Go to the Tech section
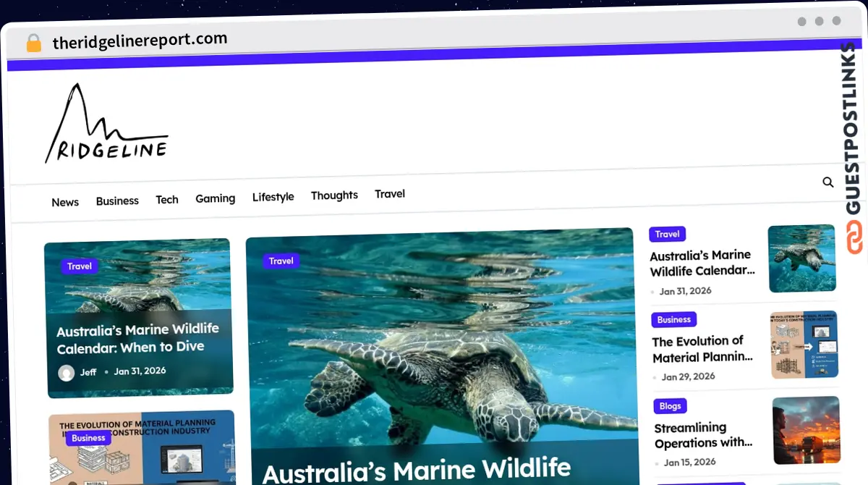Image resolution: width=868 pixels, height=485 pixels. pos(167,200)
